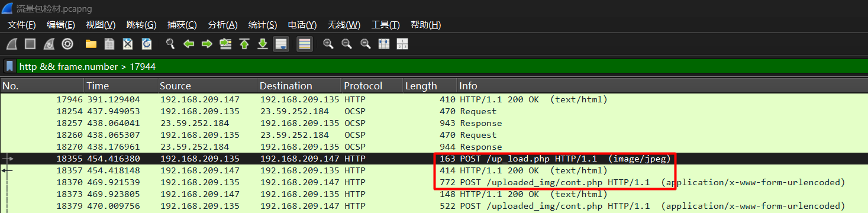Select packet 18357 HTTP 200 OK row
This screenshot has height=213, width=868.
pos(434,170)
